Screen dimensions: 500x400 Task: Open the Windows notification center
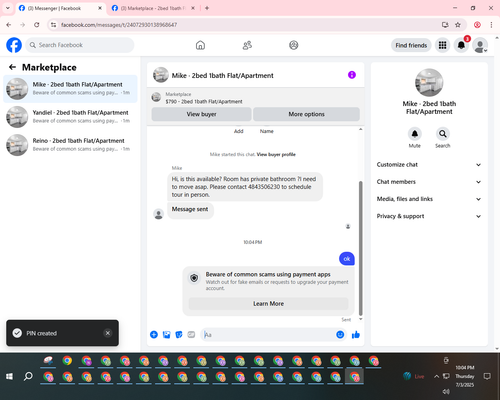click(x=487, y=376)
